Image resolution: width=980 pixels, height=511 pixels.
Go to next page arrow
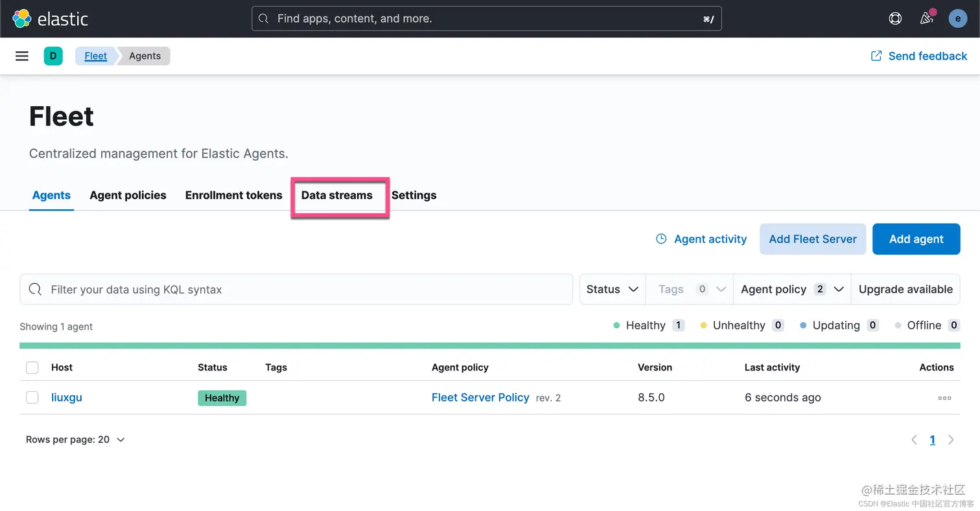coord(951,440)
